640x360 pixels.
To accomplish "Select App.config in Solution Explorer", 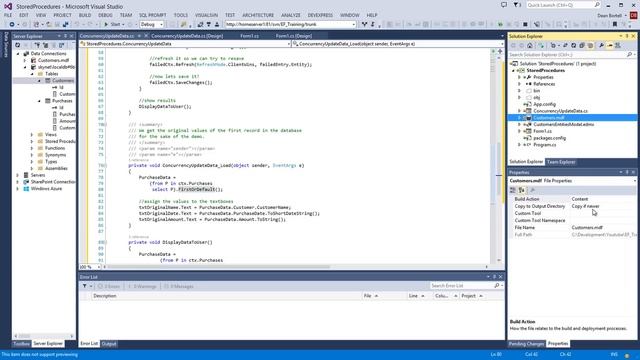I will [x=544, y=104].
